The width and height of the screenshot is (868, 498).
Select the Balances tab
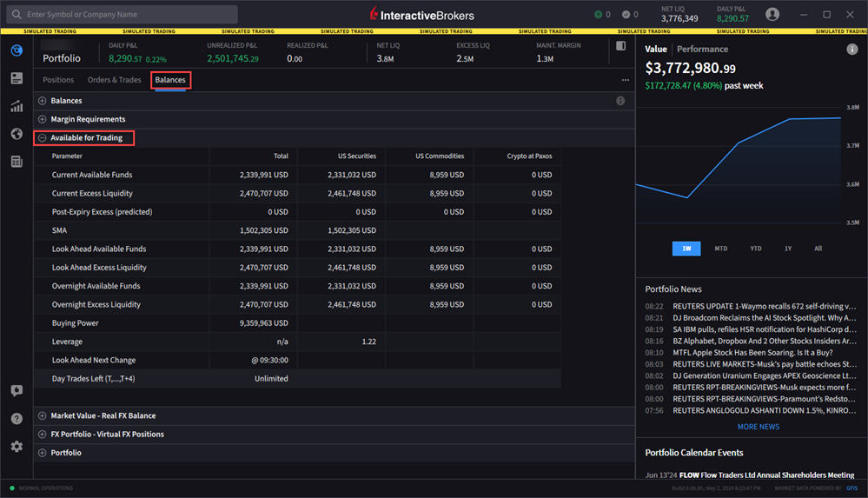(x=170, y=80)
